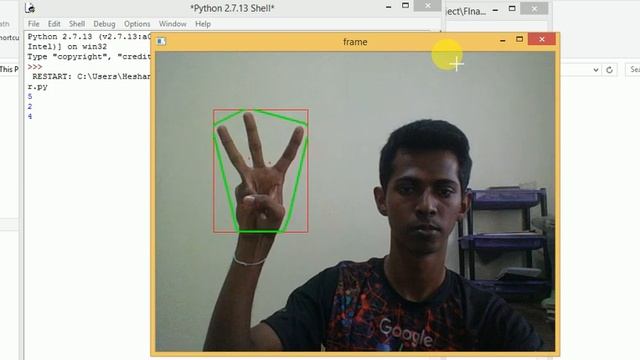Click the Python Shell title bar icon

tap(30, 8)
